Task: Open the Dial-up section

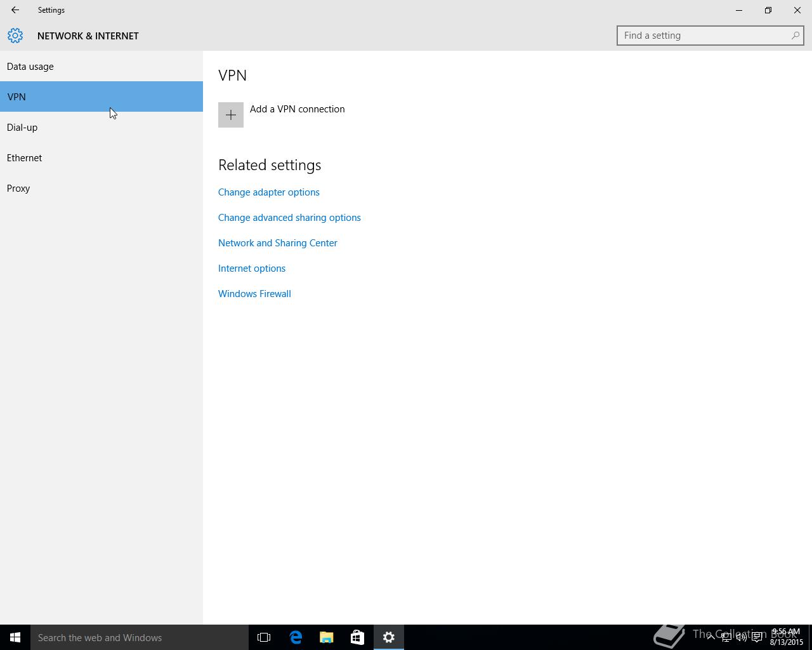Action: pos(101,127)
